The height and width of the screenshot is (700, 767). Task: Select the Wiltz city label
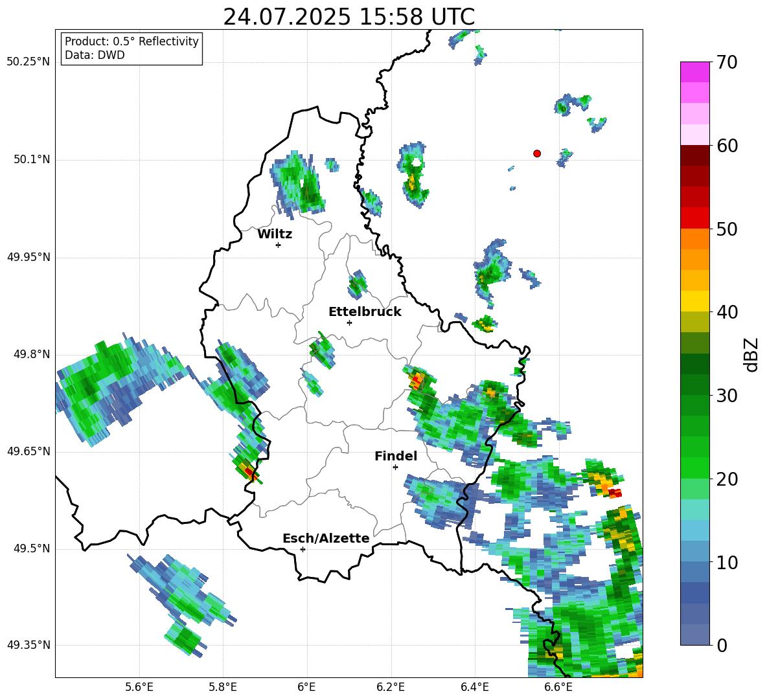click(275, 234)
